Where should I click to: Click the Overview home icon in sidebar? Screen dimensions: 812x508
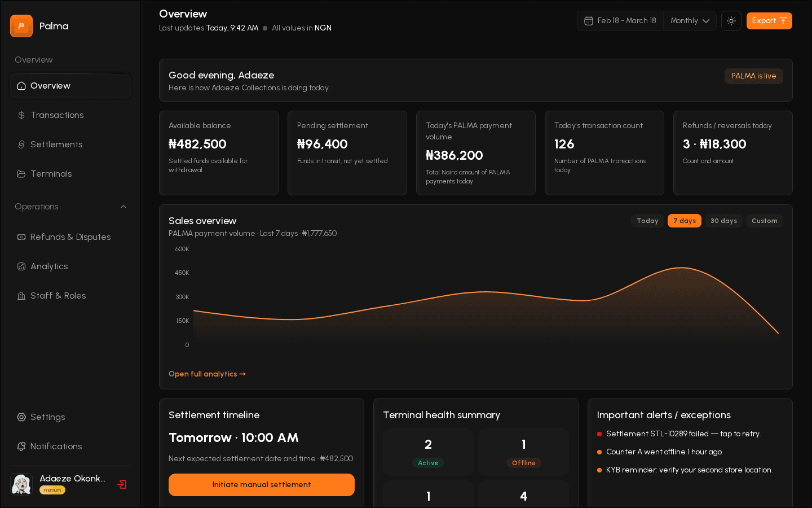[21, 86]
